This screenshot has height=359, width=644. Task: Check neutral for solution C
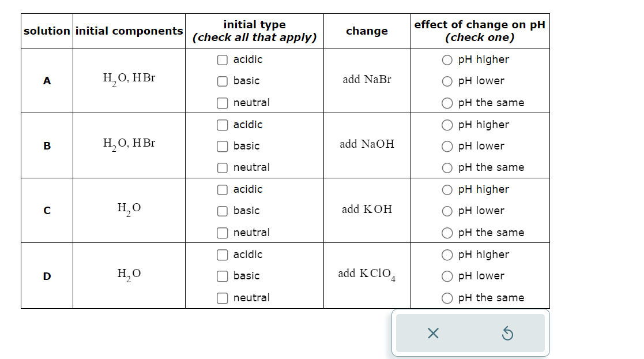(x=223, y=233)
